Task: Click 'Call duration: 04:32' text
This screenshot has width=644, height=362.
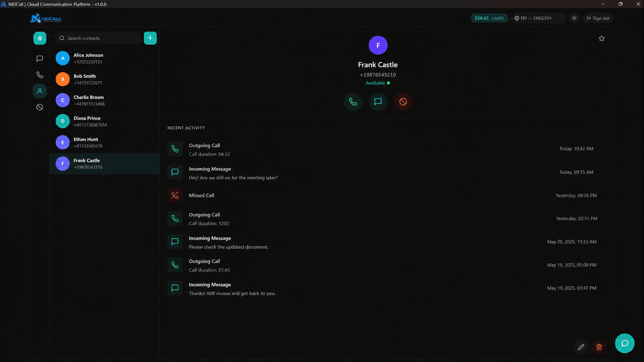Action: pyautogui.click(x=209, y=154)
